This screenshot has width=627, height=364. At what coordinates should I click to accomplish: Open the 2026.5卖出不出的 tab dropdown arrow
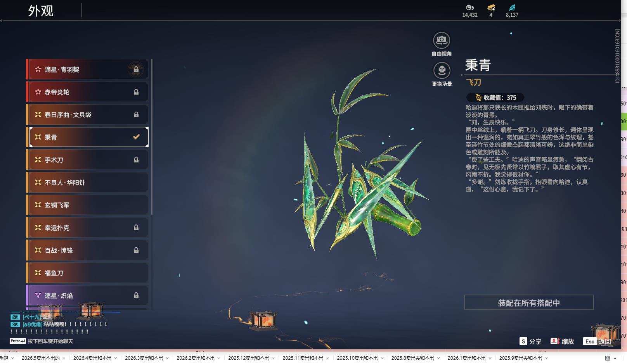point(64,358)
